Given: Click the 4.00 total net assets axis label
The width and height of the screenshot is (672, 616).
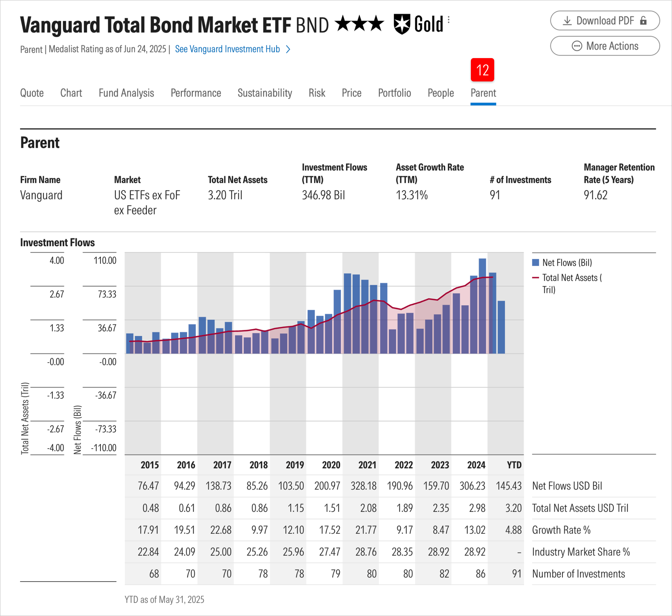Looking at the screenshot, I should (57, 260).
